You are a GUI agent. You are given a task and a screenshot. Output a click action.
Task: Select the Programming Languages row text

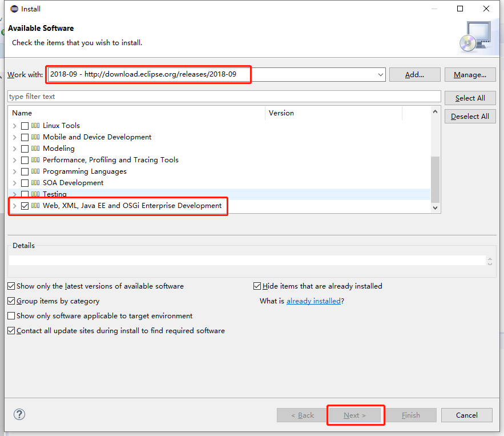click(x=84, y=171)
